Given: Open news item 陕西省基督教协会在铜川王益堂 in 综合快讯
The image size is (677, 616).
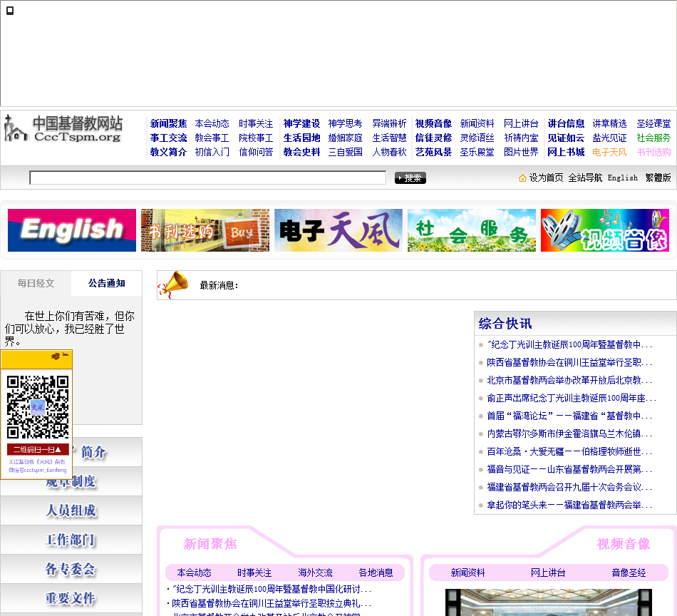Looking at the screenshot, I should [569, 362].
